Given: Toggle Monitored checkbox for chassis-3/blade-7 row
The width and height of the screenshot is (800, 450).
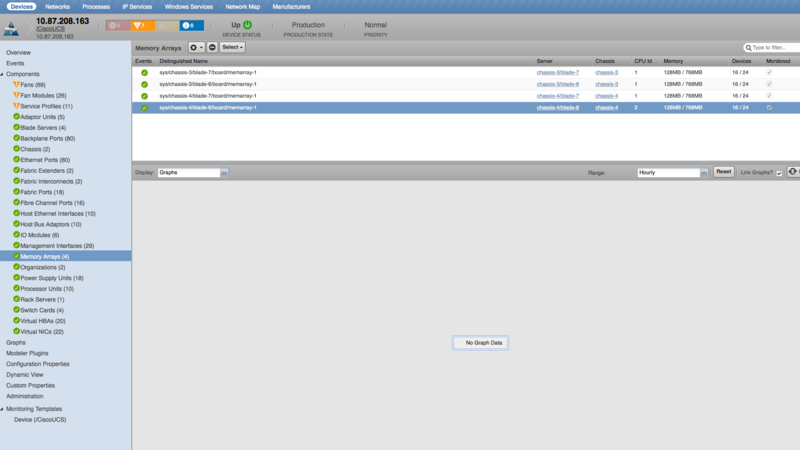Looking at the screenshot, I should (x=769, y=72).
